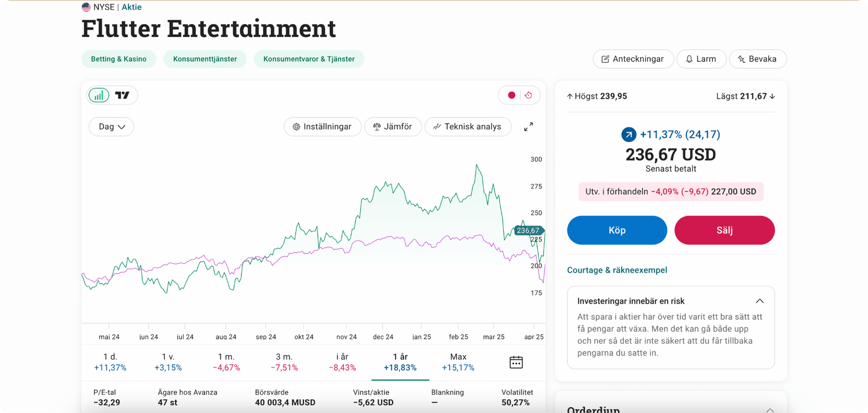The image size is (868, 413).
Task: Open the custom date range calendar
Action: click(516, 362)
